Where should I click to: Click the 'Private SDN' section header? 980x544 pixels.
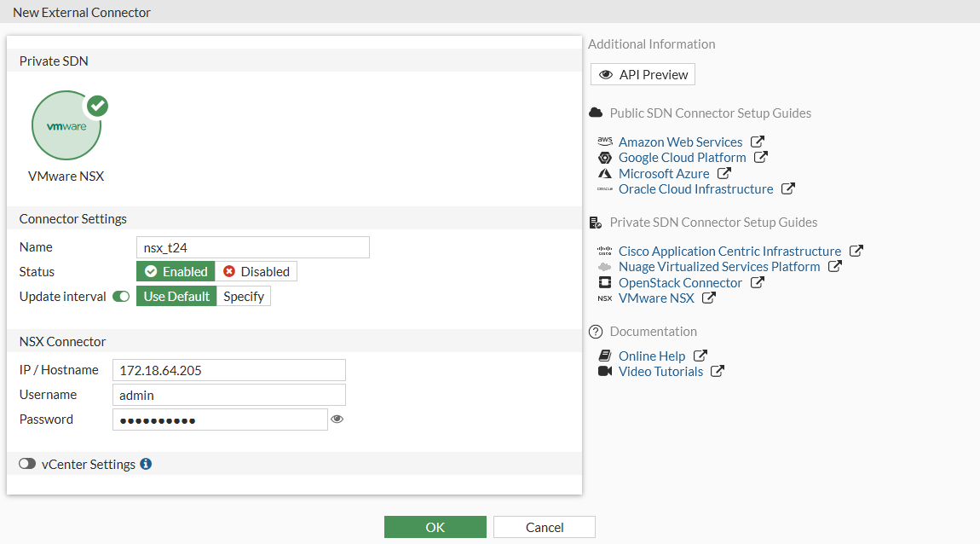pyautogui.click(x=54, y=61)
